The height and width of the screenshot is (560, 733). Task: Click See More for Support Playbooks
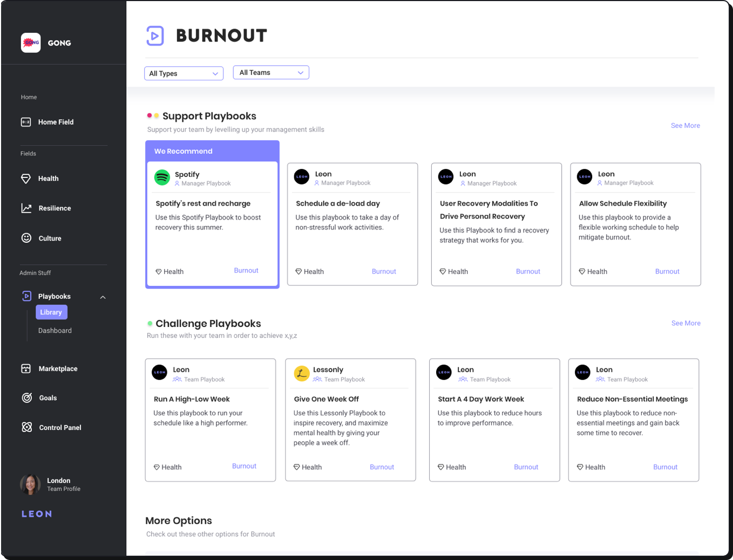coord(685,126)
